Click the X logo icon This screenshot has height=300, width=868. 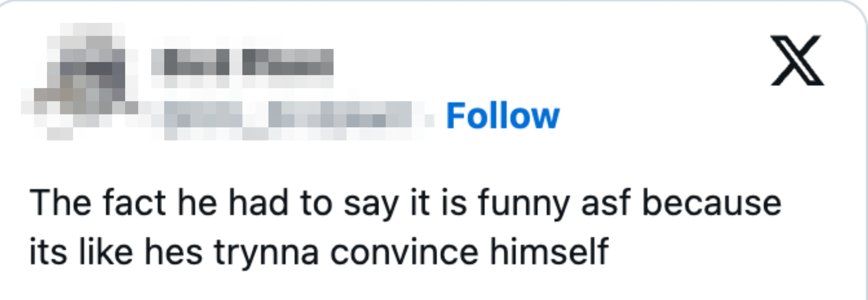click(x=797, y=60)
